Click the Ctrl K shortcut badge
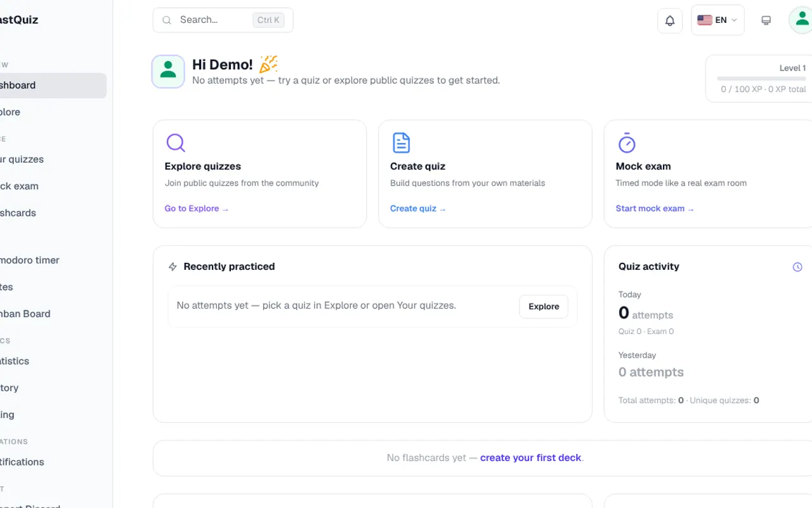812x508 pixels. pyautogui.click(x=268, y=20)
